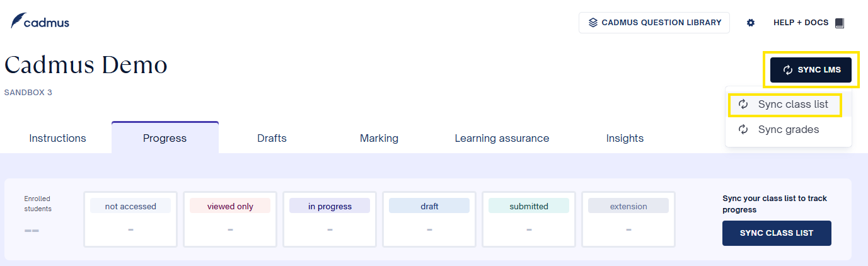
Task: Click the 'submitted' status card
Action: click(529, 219)
